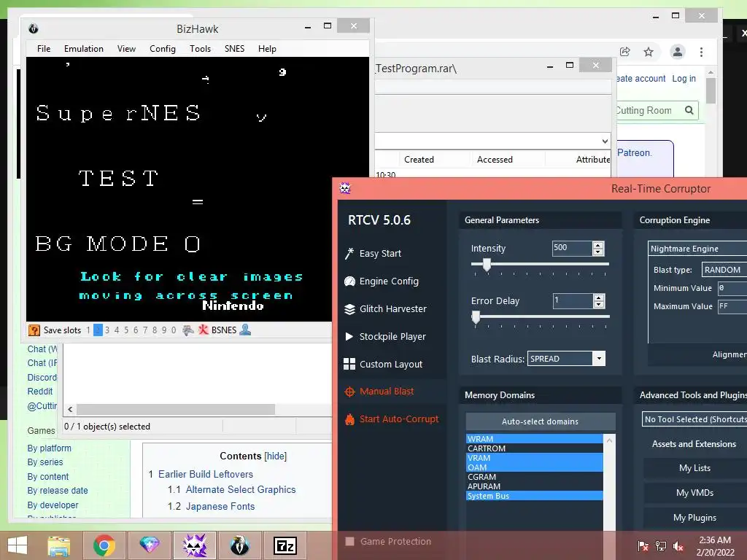This screenshot has width=747, height=560.
Task: Click the gamepad icon in BizHawk status bar
Action: (x=188, y=330)
